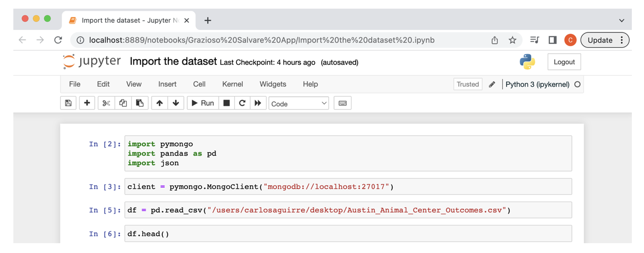Paste cells below icon
The width and height of the screenshot is (644, 253).
(x=140, y=103)
